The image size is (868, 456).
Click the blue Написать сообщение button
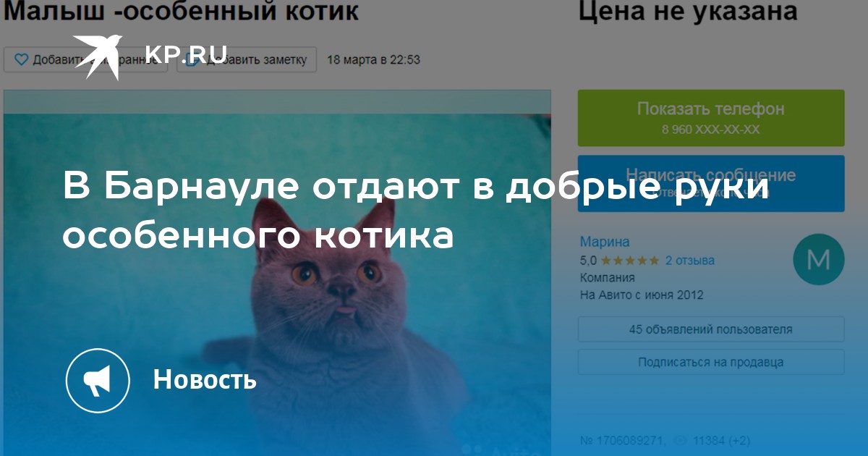pos(711,183)
